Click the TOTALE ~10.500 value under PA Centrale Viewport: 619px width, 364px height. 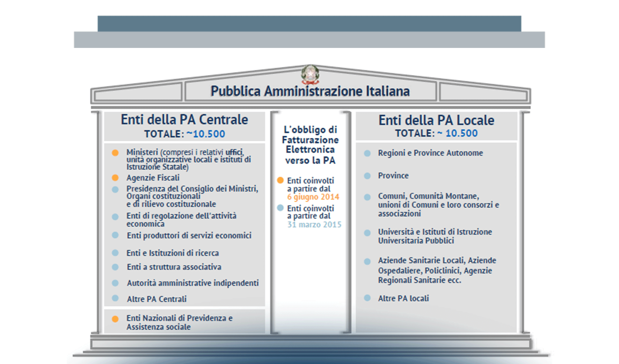click(184, 133)
